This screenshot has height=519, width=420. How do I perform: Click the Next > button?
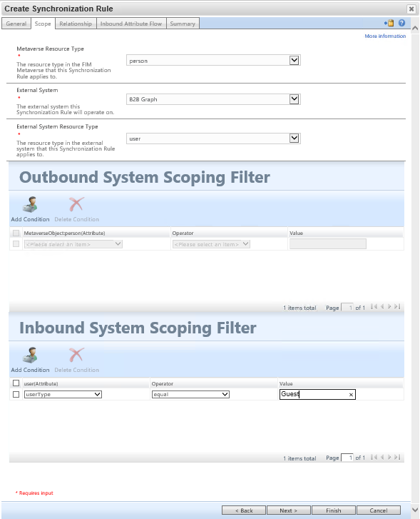tap(288, 510)
